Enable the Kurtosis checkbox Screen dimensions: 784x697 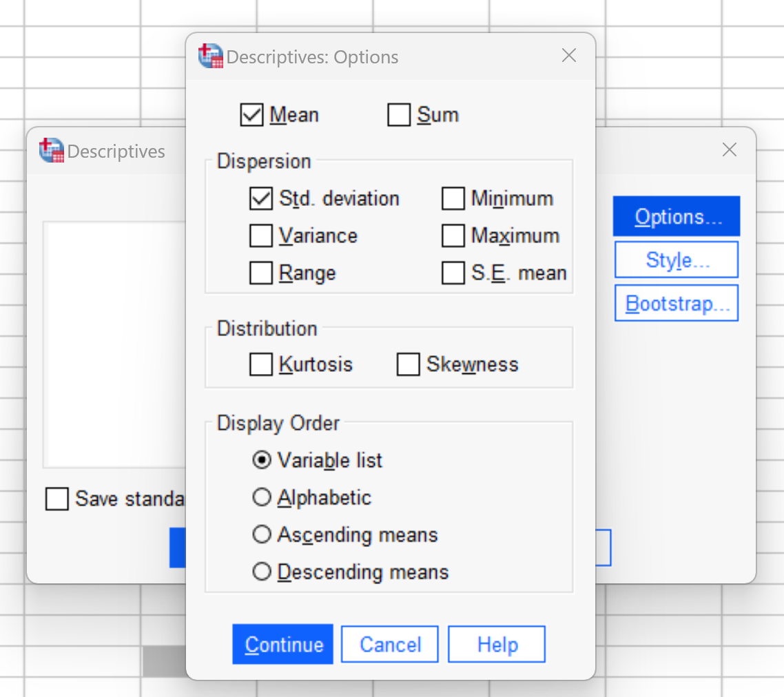point(260,364)
